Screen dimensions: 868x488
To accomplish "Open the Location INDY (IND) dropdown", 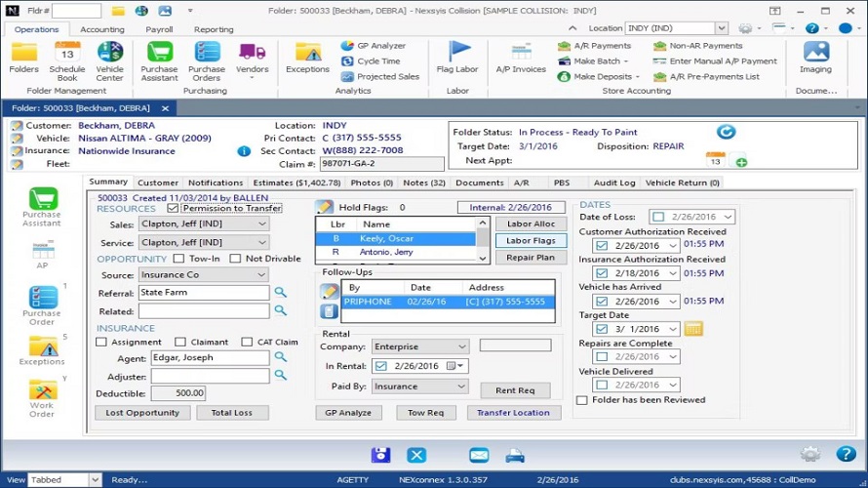I will pos(722,28).
